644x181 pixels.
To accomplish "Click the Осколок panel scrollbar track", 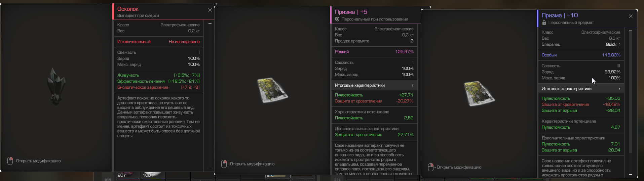I will point(210,96).
